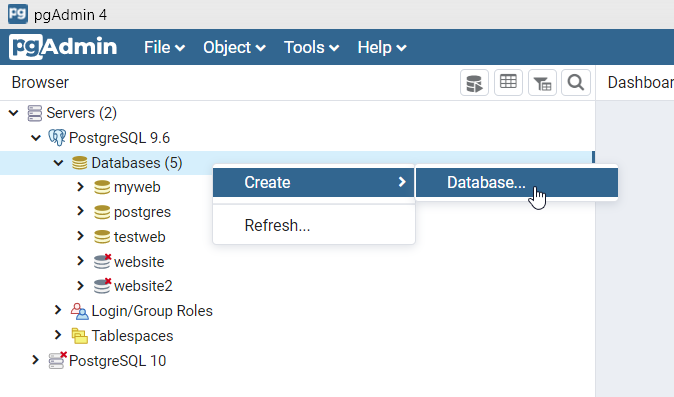Expand the website2 database node
674x397 pixels.
point(80,286)
